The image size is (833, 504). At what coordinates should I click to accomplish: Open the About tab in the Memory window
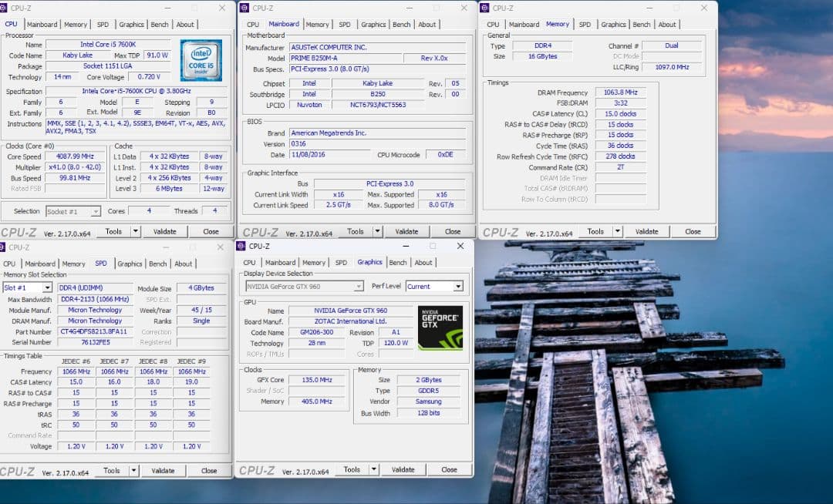(667, 24)
